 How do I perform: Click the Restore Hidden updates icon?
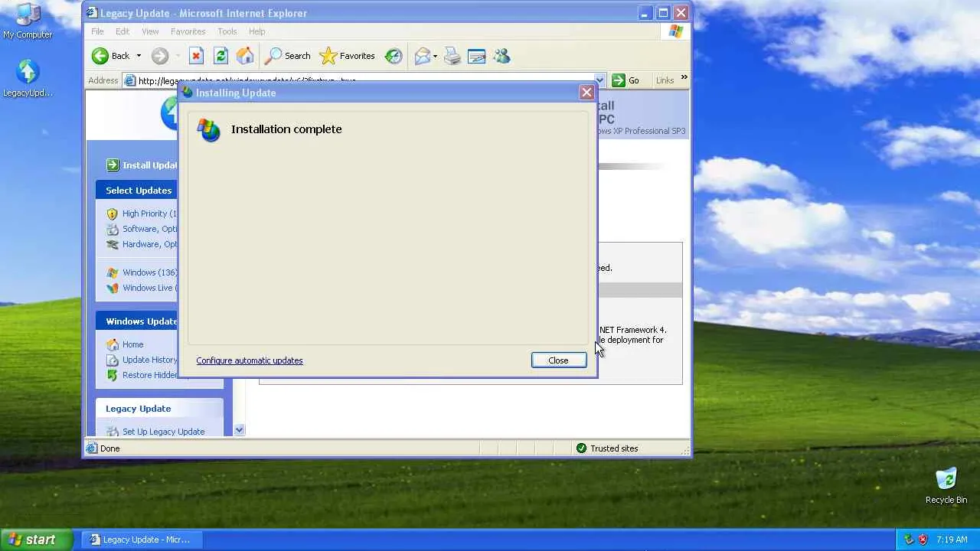[x=113, y=376]
